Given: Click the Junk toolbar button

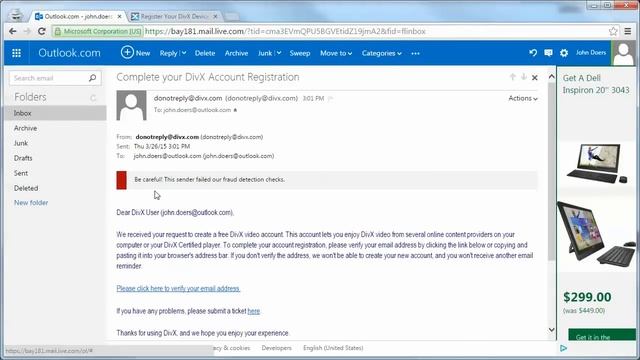Looking at the screenshot, I should [265, 53].
